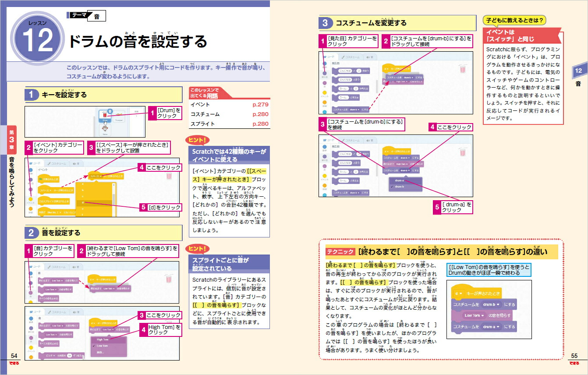Select the 見た目 (Looks) category icon
The image size is (588, 375).
pos(325,73)
